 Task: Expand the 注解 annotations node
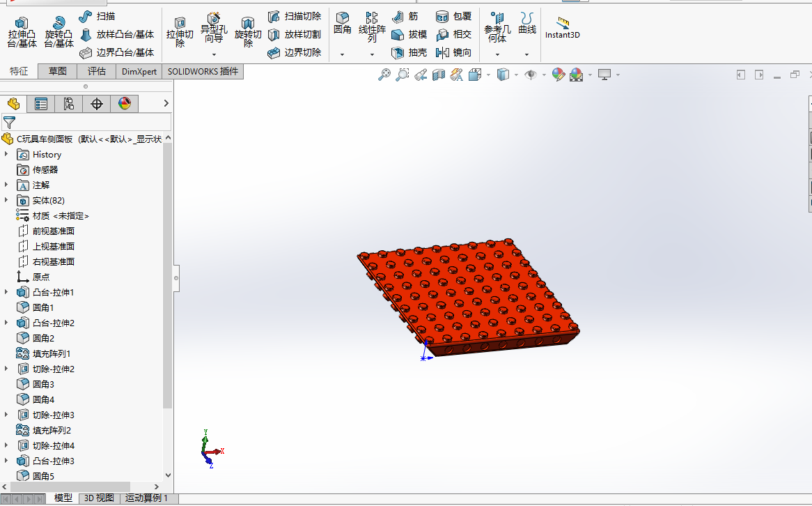(x=6, y=185)
